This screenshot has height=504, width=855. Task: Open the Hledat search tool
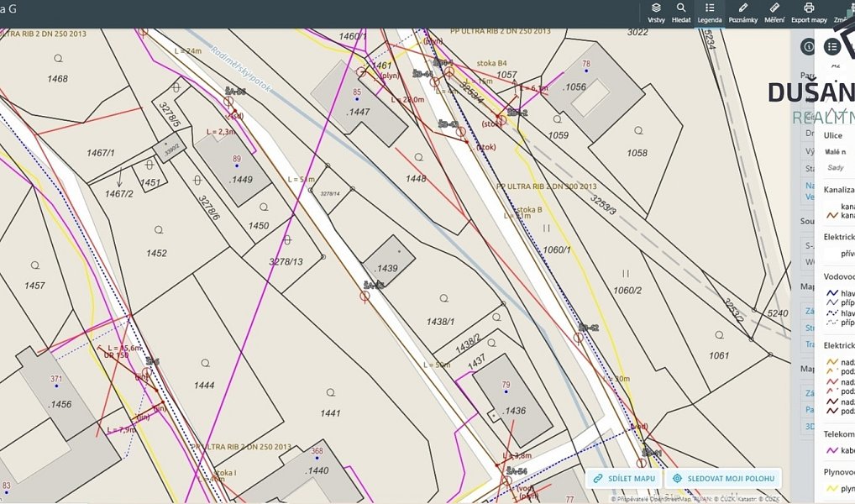(681, 13)
